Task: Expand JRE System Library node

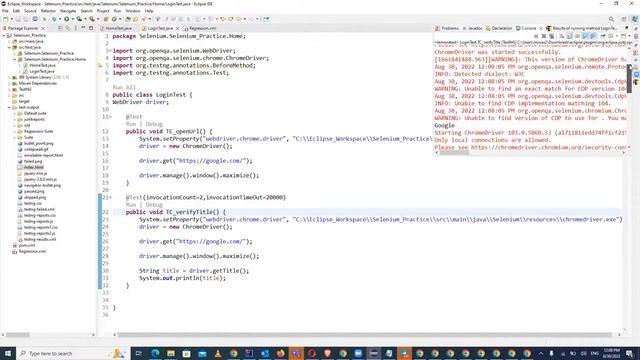Action: (x=9, y=77)
